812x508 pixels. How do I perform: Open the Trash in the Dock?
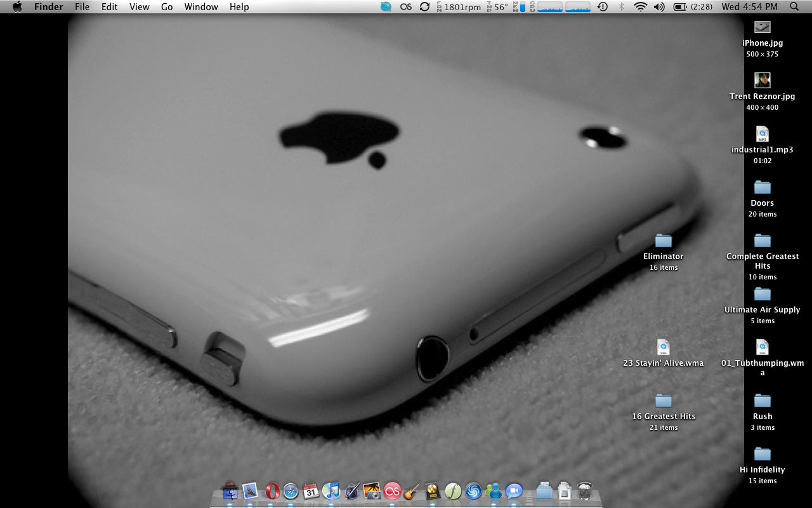click(x=585, y=491)
